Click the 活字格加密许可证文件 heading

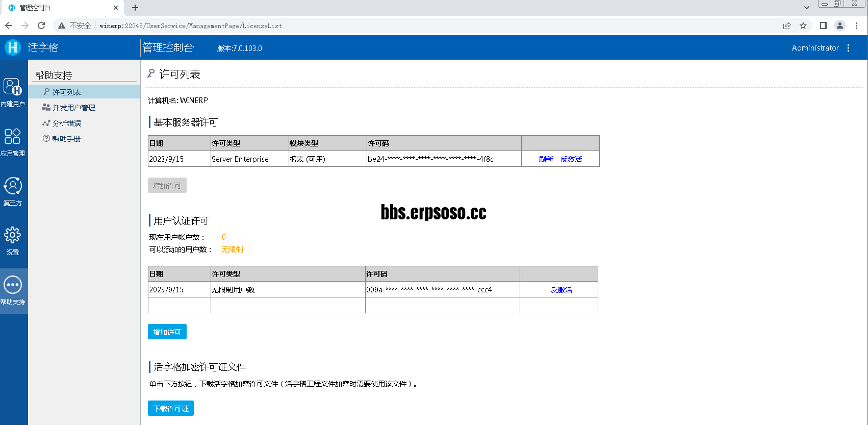(200, 367)
